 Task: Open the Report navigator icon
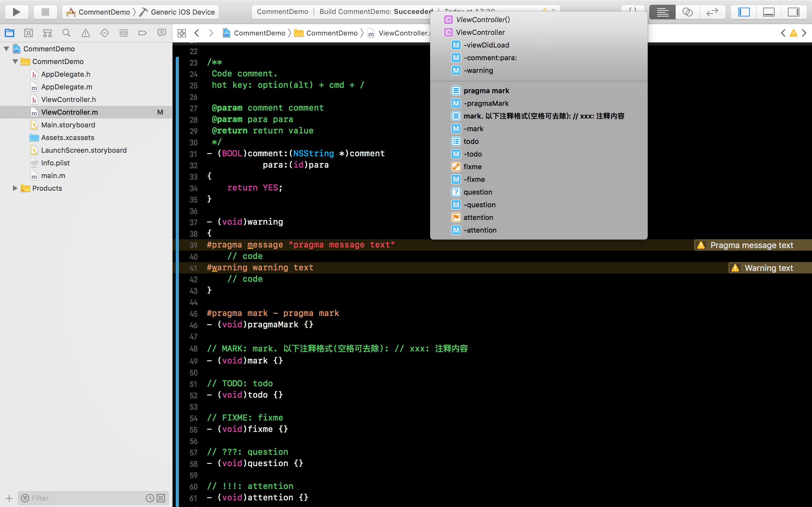[x=162, y=33]
